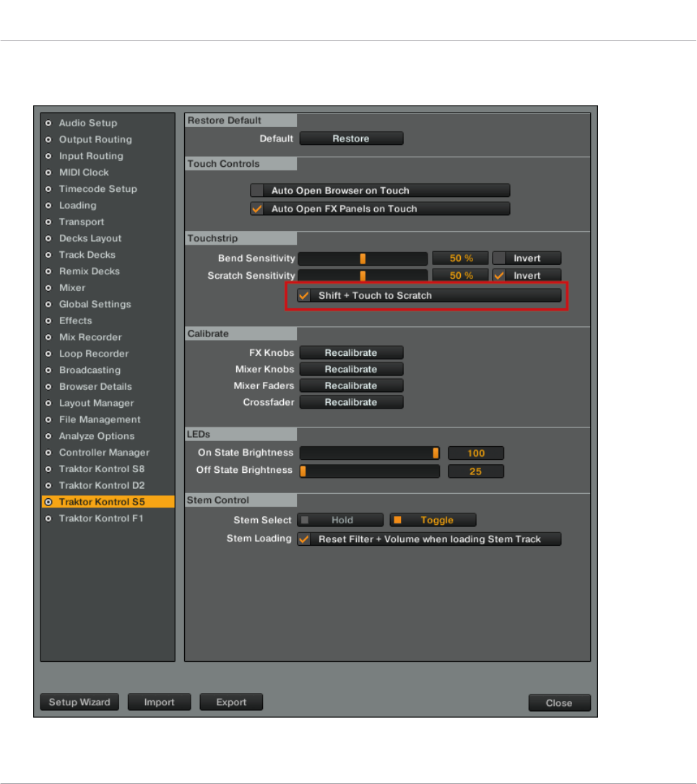Click the On State Brightness slider
The image size is (697, 784).
coord(369,453)
